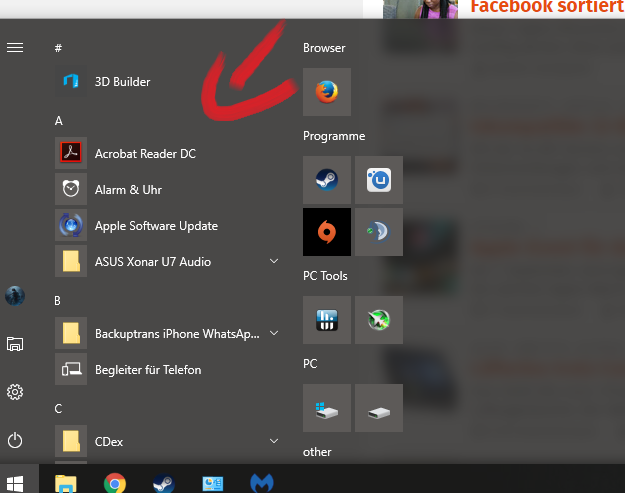Click the # letter group header
The image size is (625, 493).
pyautogui.click(x=58, y=48)
